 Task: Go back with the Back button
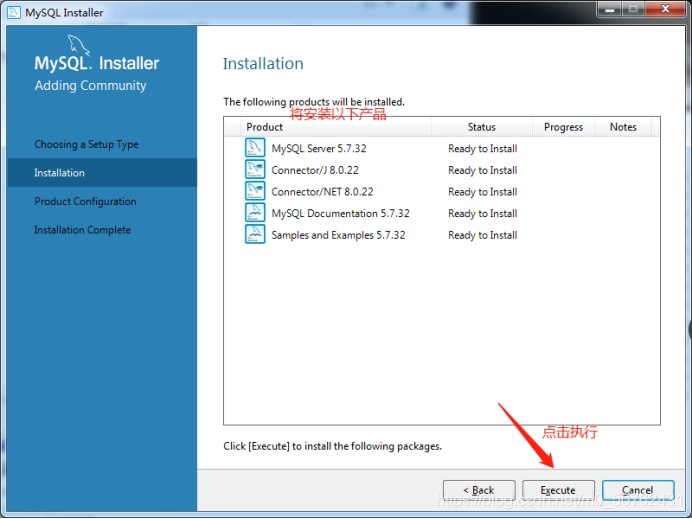pos(479,490)
